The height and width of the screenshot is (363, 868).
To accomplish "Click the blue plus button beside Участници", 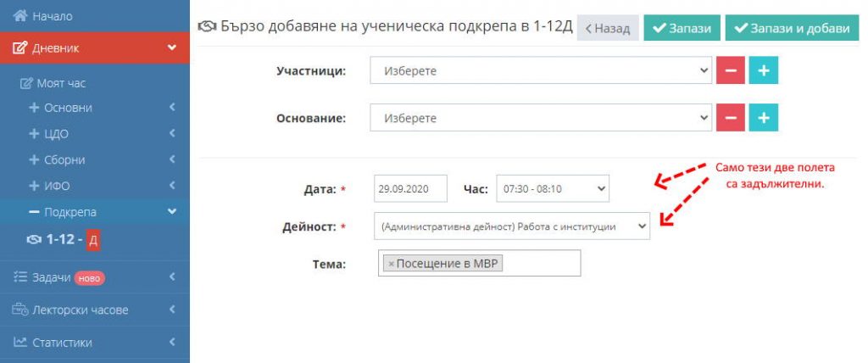I will (x=764, y=70).
